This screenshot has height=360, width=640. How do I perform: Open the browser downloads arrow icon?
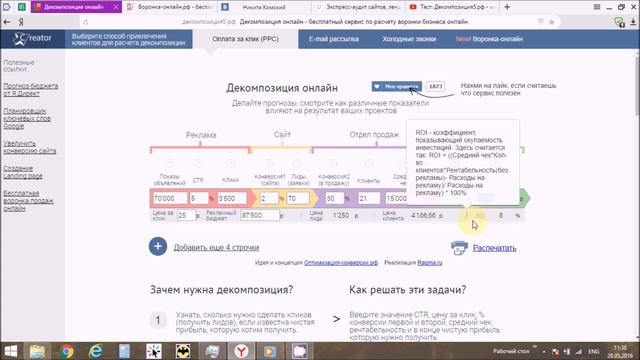633,22
